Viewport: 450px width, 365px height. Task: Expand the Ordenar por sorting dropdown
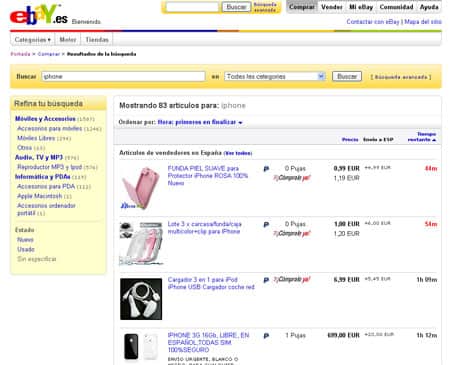pyautogui.click(x=200, y=122)
